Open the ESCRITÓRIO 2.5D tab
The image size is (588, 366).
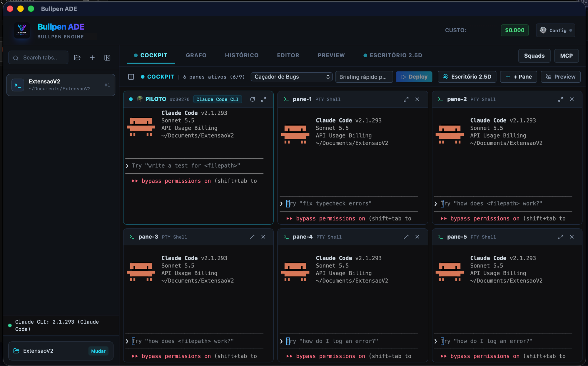click(x=393, y=55)
